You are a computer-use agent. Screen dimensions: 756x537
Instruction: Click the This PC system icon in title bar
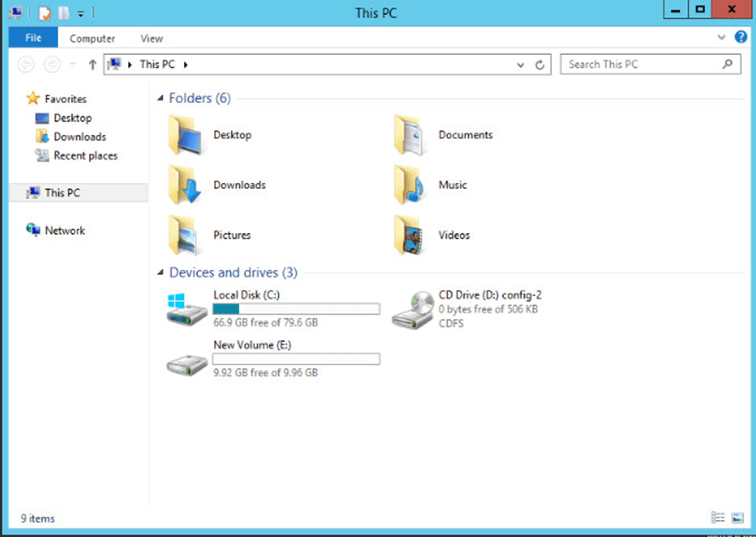(16, 12)
